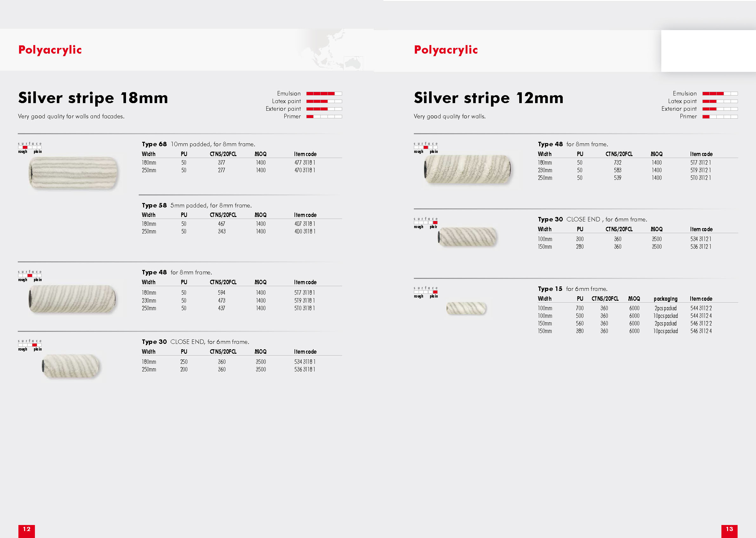Image resolution: width=756 pixels, height=538 pixels.
Task: Click the Latex paint rating bar for Silver stripe 18mm
Action: tap(324, 102)
